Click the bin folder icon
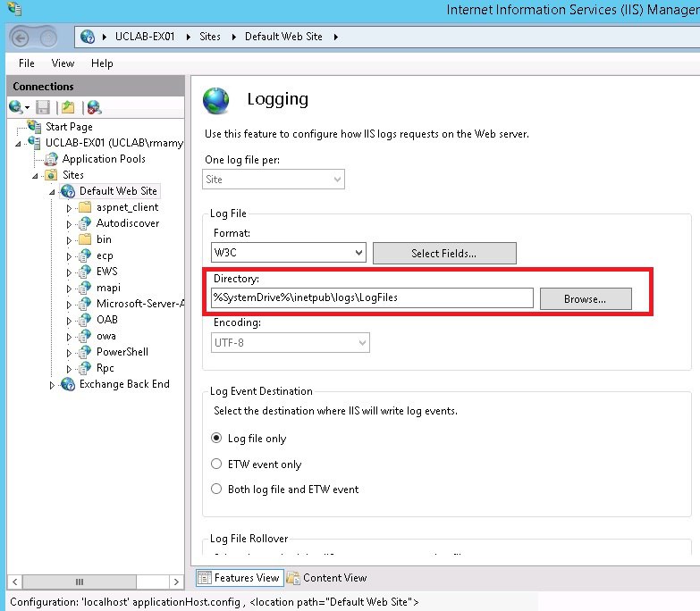Image resolution: width=700 pixels, height=611 pixels. (85, 239)
